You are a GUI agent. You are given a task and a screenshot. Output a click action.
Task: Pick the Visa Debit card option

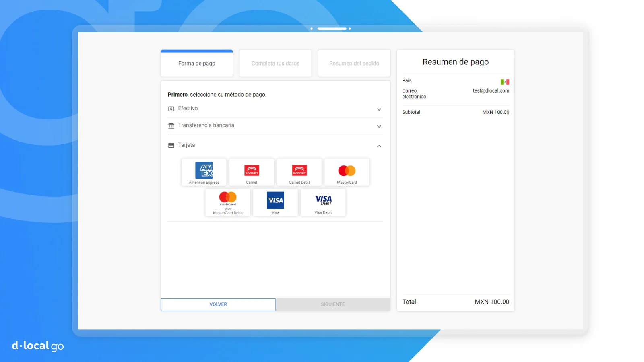323,203
